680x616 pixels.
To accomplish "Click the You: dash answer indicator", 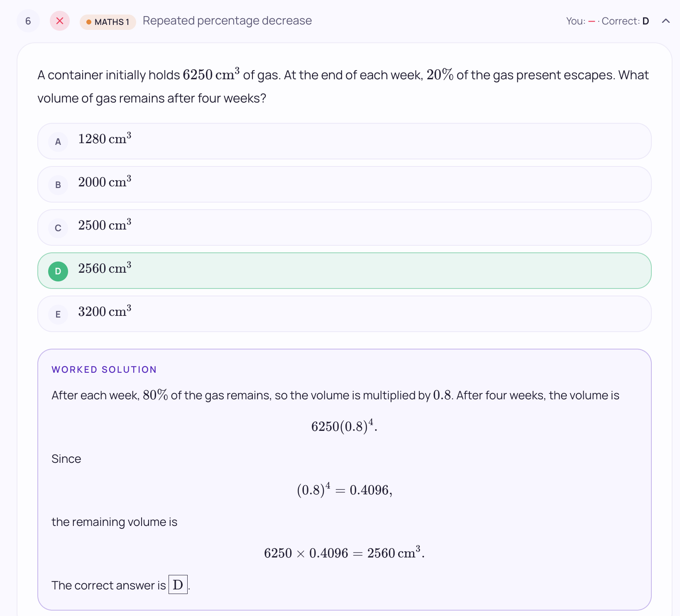I will [581, 21].
